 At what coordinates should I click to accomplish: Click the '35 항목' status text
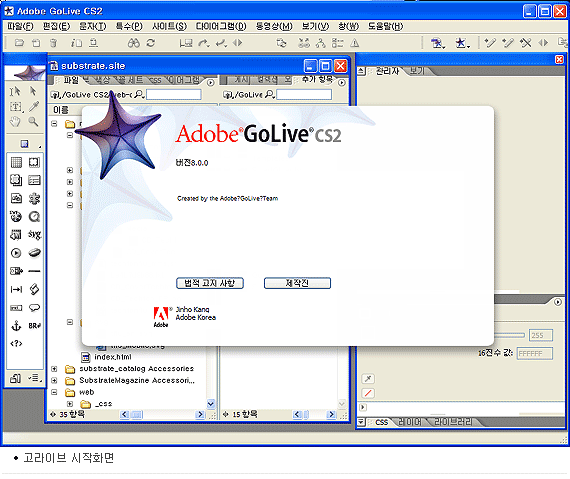pos(72,414)
